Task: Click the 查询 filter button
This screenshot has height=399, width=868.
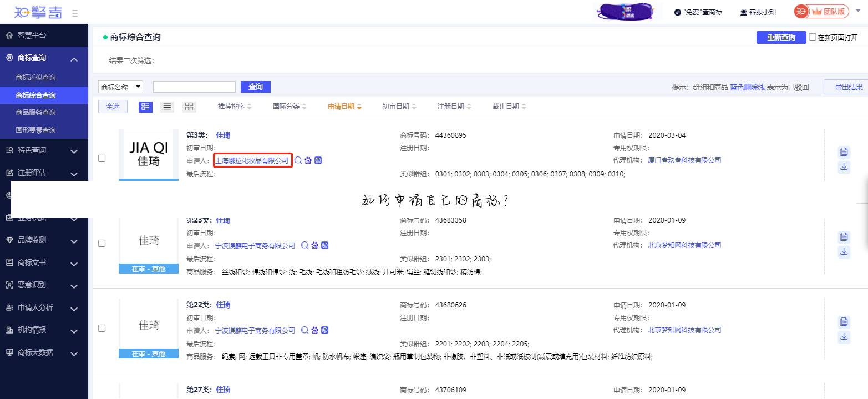Action: [x=255, y=87]
